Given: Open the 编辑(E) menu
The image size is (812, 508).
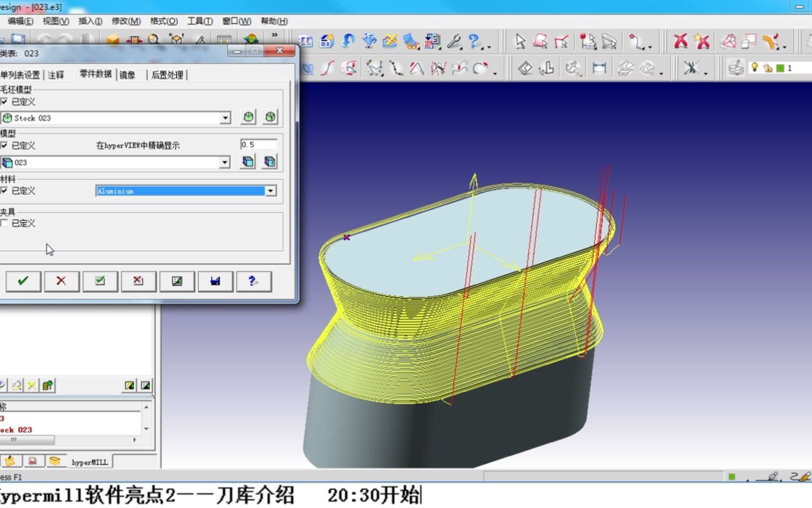Looking at the screenshot, I should [x=20, y=21].
